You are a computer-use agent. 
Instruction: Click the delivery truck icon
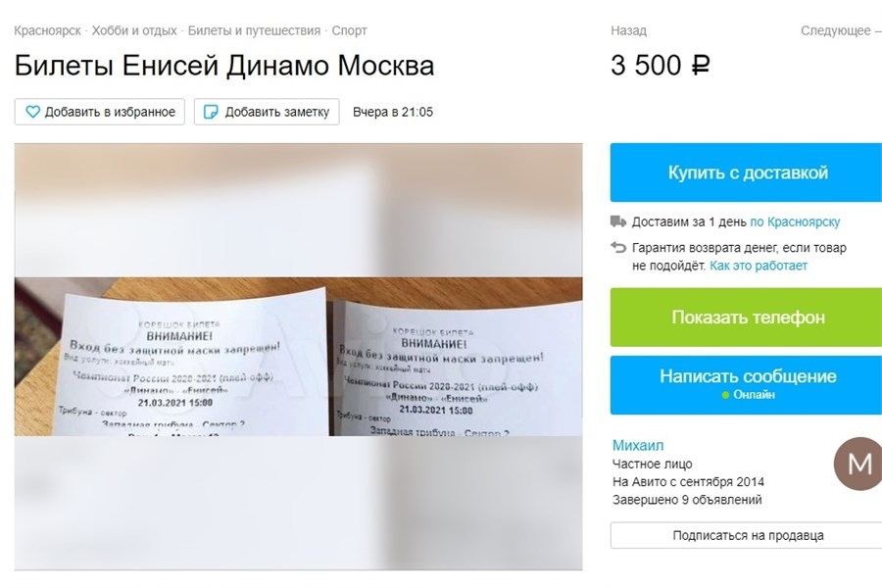tap(618, 221)
